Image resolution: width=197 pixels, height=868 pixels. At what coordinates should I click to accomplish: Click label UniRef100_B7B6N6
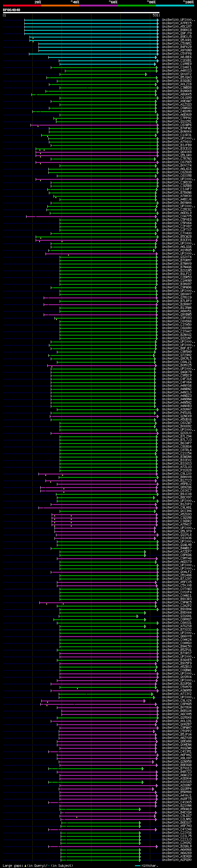[x=177, y=193]
